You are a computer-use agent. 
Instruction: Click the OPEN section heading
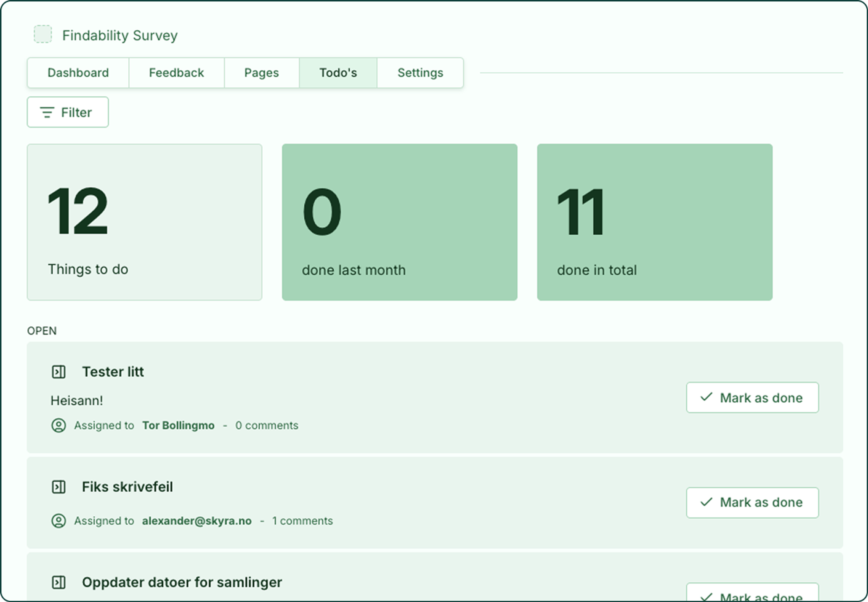coord(42,331)
